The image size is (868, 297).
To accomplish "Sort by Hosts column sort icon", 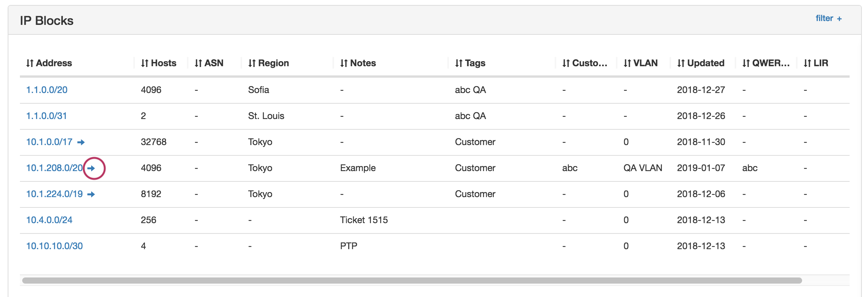I will click(144, 63).
